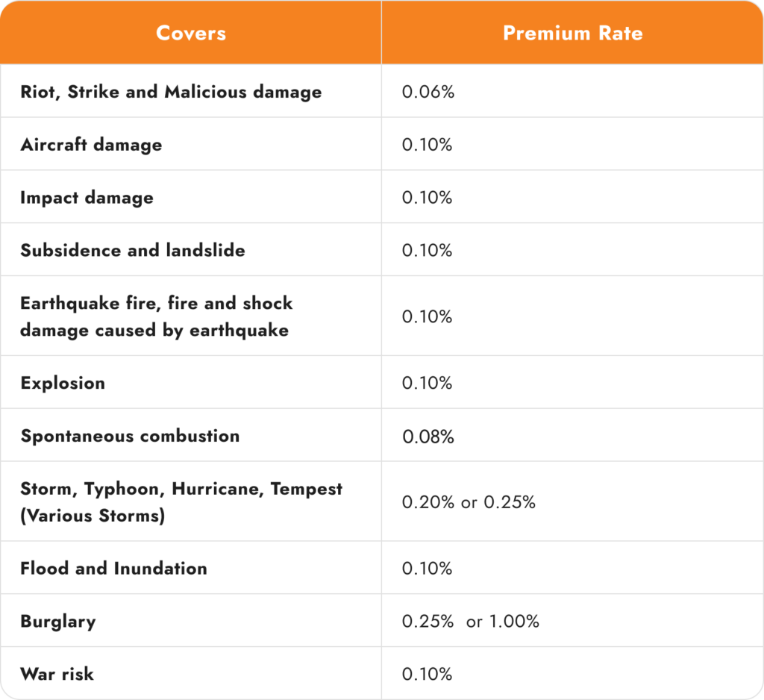Select the Flood and Inundation label

pos(113,568)
